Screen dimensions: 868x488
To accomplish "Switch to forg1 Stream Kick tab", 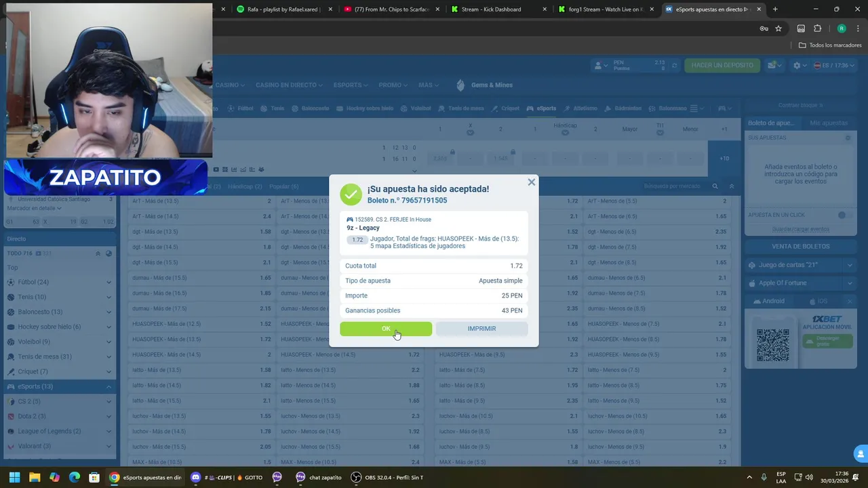I will click(606, 9).
